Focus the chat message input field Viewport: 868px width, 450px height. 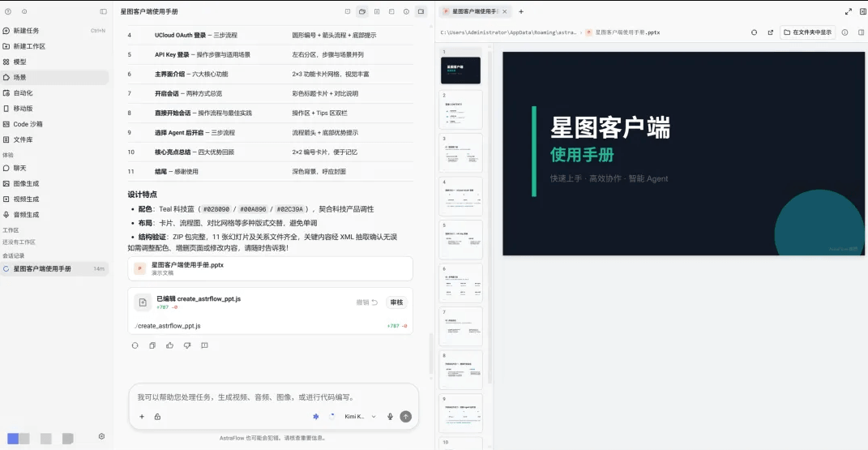coord(273,396)
